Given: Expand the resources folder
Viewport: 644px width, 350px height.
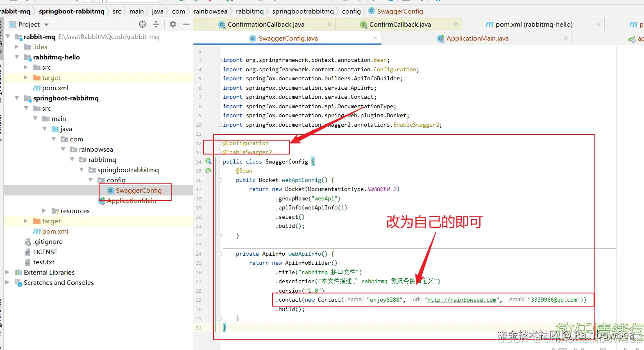Looking at the screenshot, I should click(44, 211).
